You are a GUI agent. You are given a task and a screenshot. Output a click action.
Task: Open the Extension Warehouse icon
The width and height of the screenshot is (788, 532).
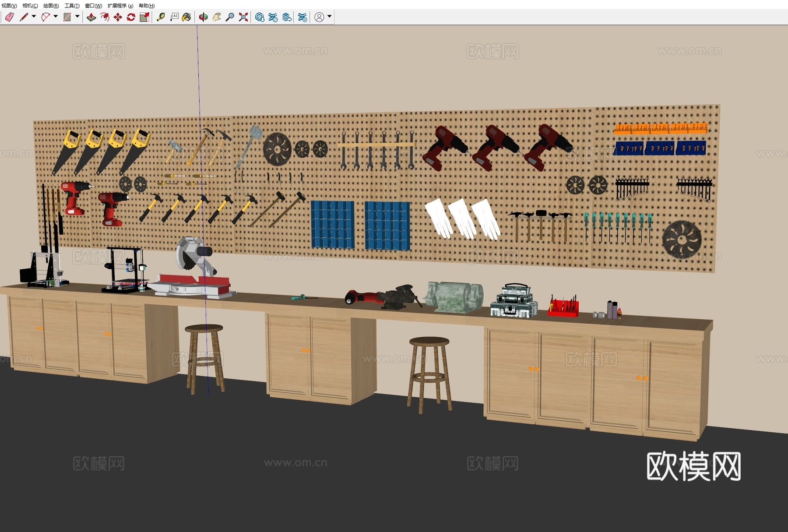point(273,17)
